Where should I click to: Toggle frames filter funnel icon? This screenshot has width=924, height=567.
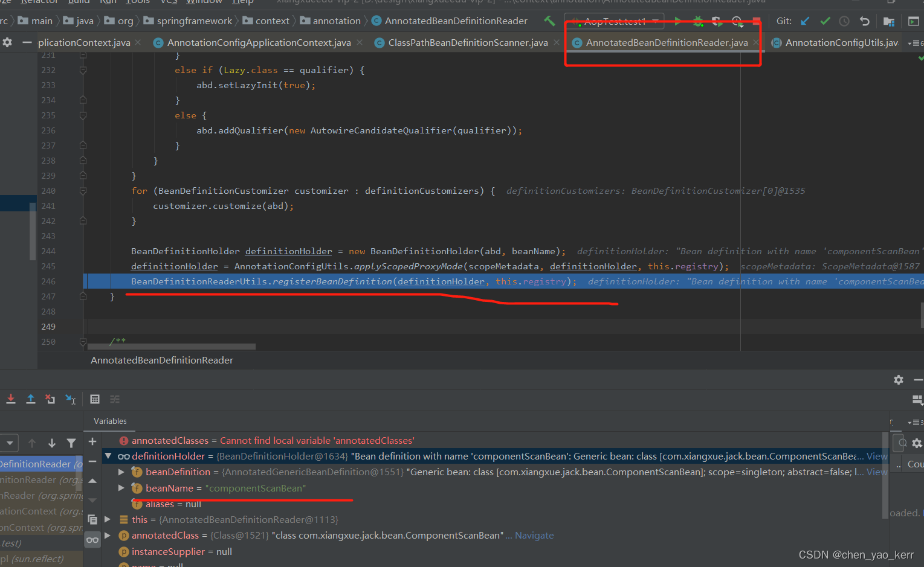tap(71, 443)
